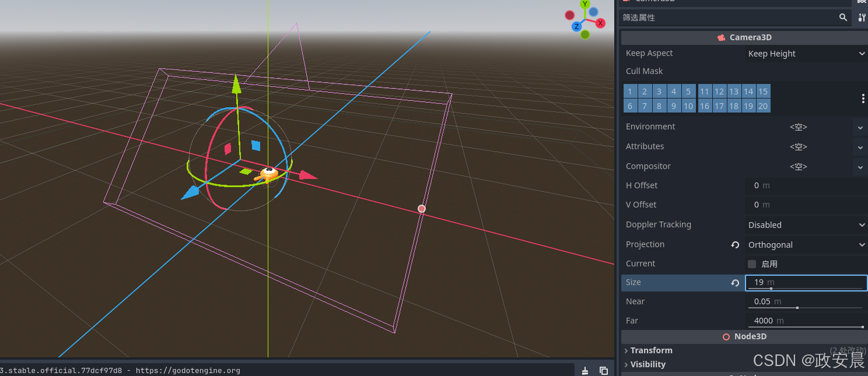Click the negative Z blue circle on view gizmo
Image resolution: width=868 pixels, height=376 pixels.
593,12
